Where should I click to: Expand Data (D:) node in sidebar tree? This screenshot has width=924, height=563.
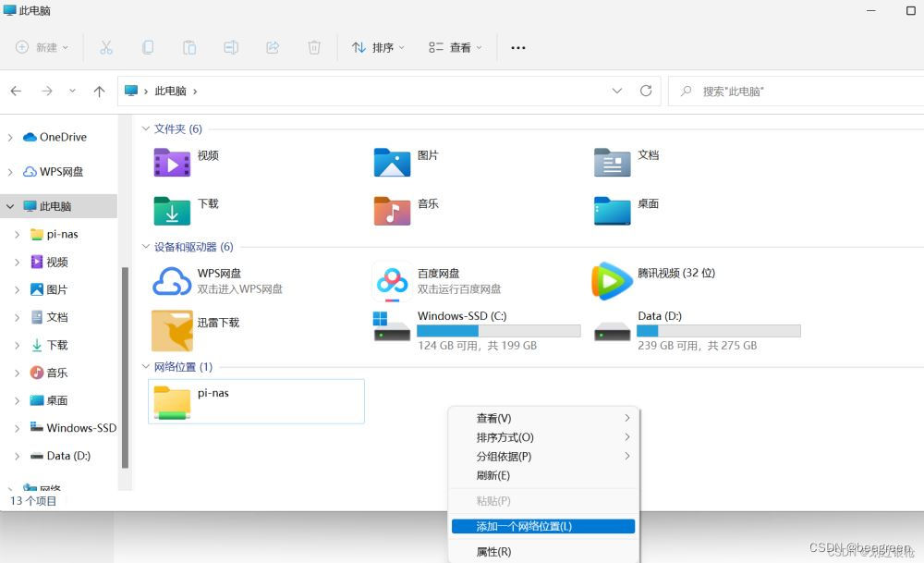tap(17, 456)
